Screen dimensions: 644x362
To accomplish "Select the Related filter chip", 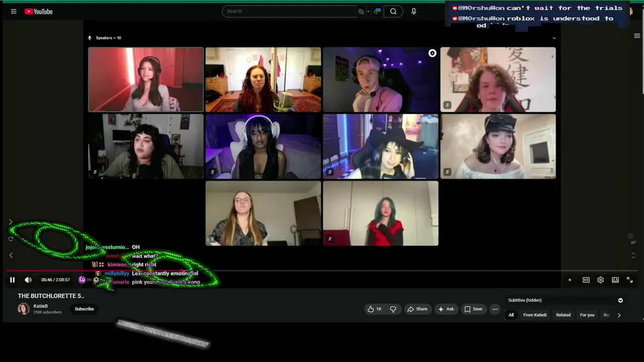I will (563, 315).
